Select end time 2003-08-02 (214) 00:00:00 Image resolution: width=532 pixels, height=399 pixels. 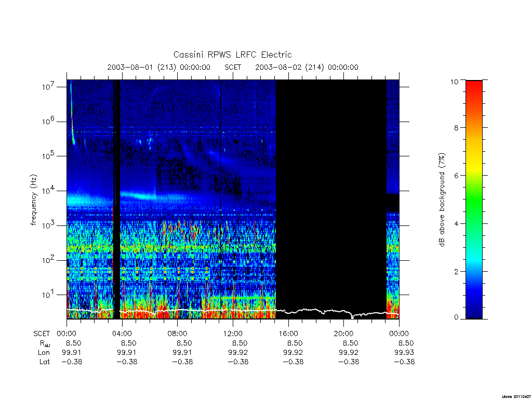[307, 67]
